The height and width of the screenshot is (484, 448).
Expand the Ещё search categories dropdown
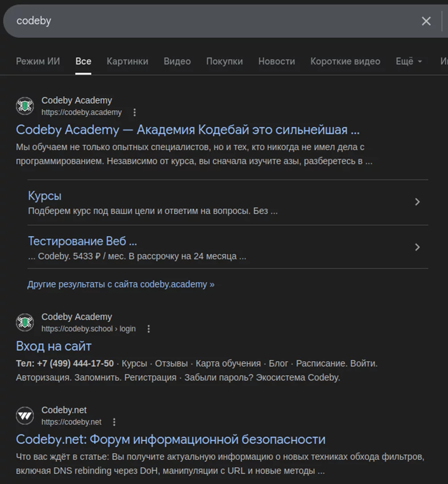[x=408, y=62]
